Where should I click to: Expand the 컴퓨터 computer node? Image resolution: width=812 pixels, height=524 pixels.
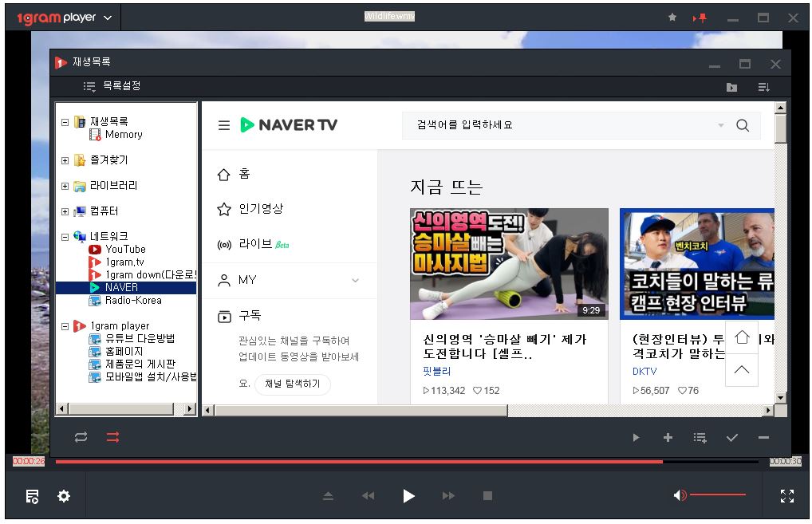click(65, 211)
